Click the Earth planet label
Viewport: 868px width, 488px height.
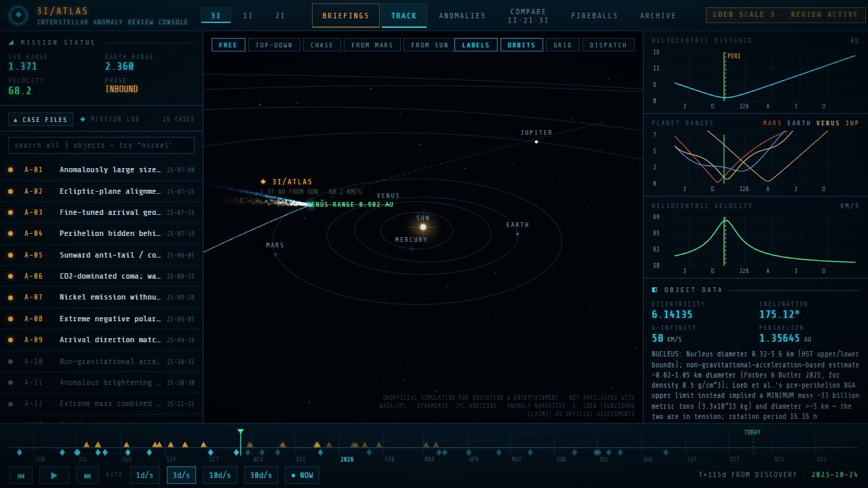click(x=517, y=225)
